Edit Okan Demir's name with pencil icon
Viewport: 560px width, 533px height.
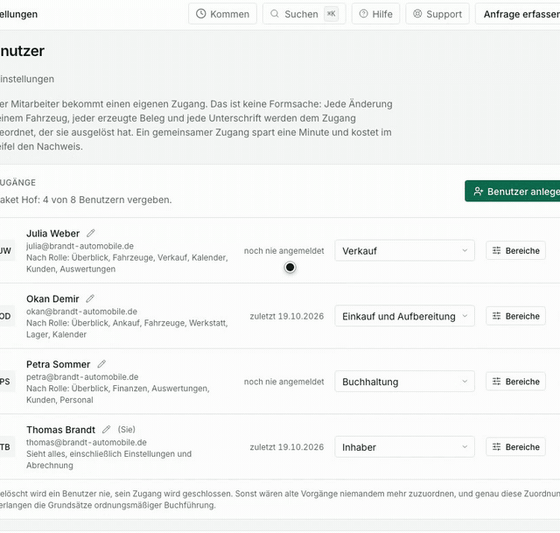[x=90, y=299]
